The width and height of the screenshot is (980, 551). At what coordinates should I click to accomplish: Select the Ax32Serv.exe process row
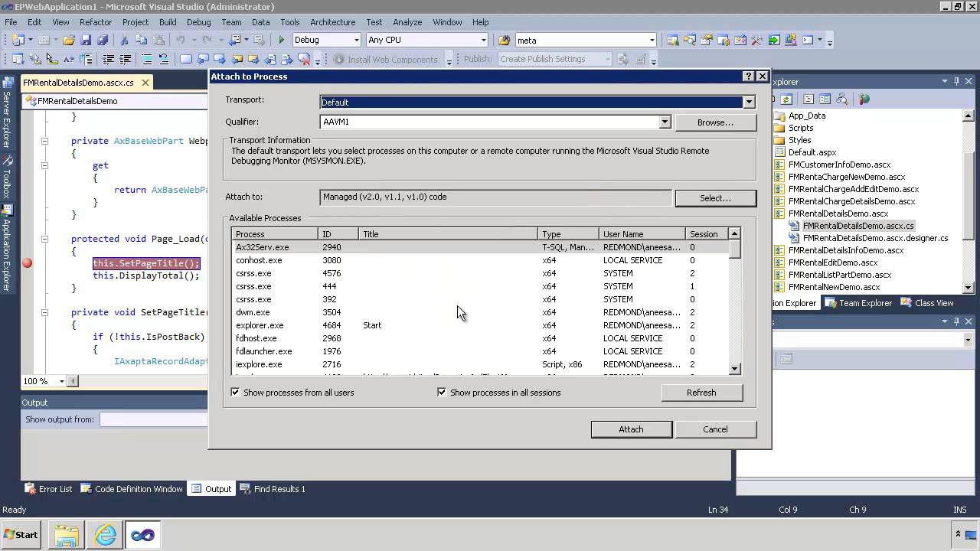click(480, 247)
